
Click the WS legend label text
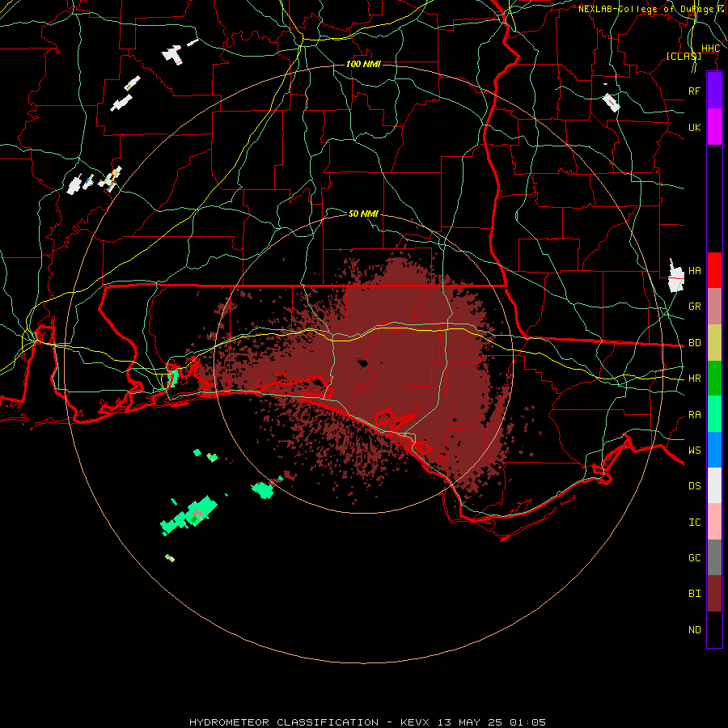pos(694,451)
